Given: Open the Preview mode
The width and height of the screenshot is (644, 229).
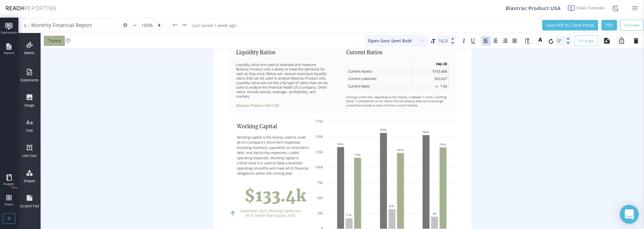Looking at the screenshot, I should coord(632,25).
